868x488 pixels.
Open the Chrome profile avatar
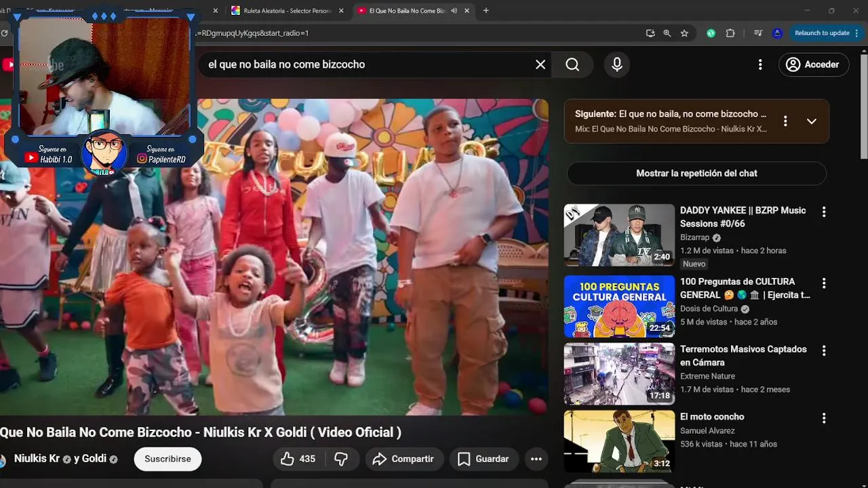(x=777, y=33)
